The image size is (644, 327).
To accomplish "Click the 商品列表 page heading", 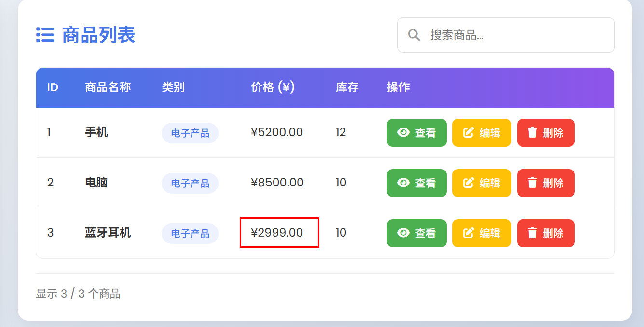I will (x=99, y=35).
